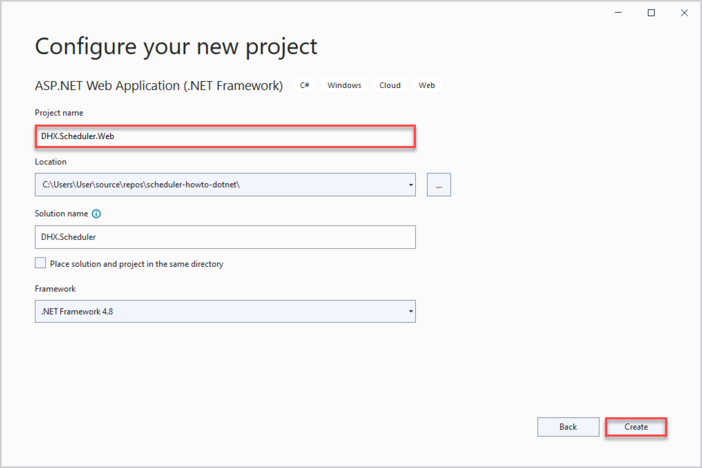Click the Web project type tag
The height and width of the screenshot is (468, 702).
pyautogui.click(x=427, y=86)
